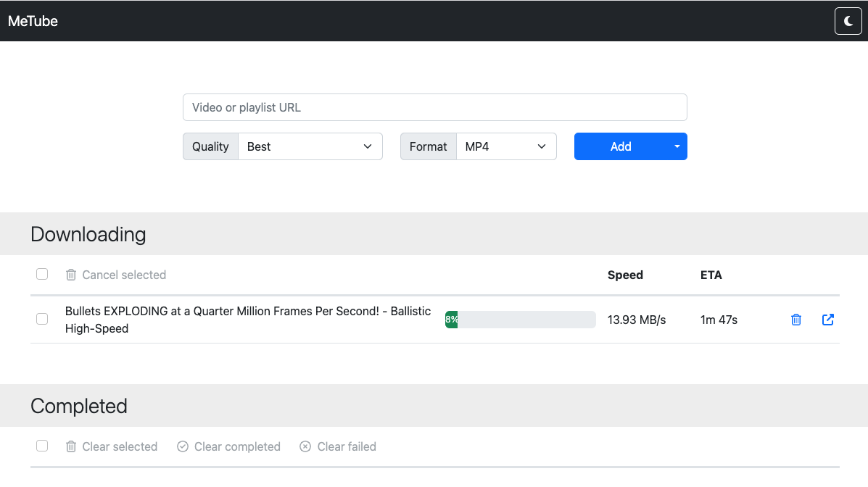Click the Cancel selected trash icon

[x=71, y=275]
